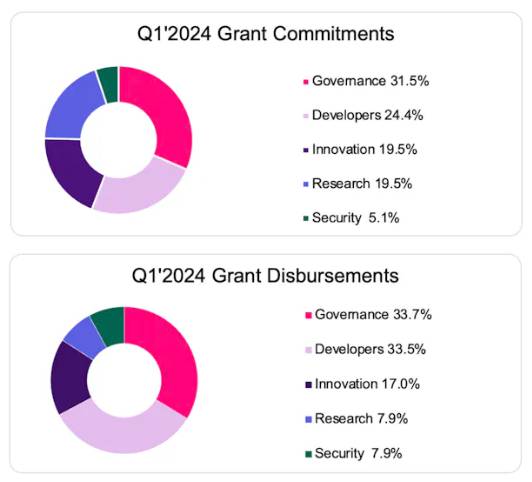Image resolution: width=532 pixels, height=482 pixels.
Task: Click the Developers legend swatch in Commitments chart
Action: (x=306, y=116)
